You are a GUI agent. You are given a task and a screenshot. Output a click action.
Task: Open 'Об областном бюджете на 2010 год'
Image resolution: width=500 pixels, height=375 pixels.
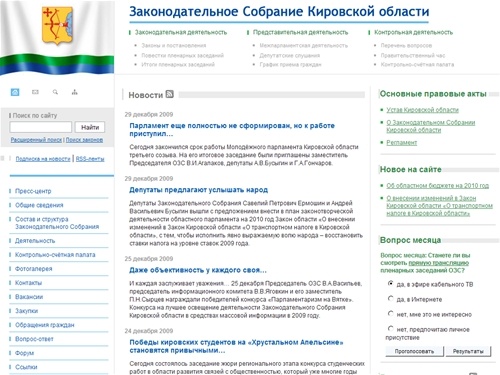pyautogui.click(x=437, y=185)
